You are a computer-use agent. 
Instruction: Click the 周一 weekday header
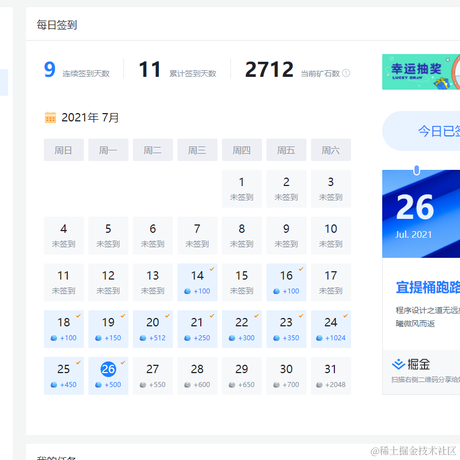tap(108, 150)
